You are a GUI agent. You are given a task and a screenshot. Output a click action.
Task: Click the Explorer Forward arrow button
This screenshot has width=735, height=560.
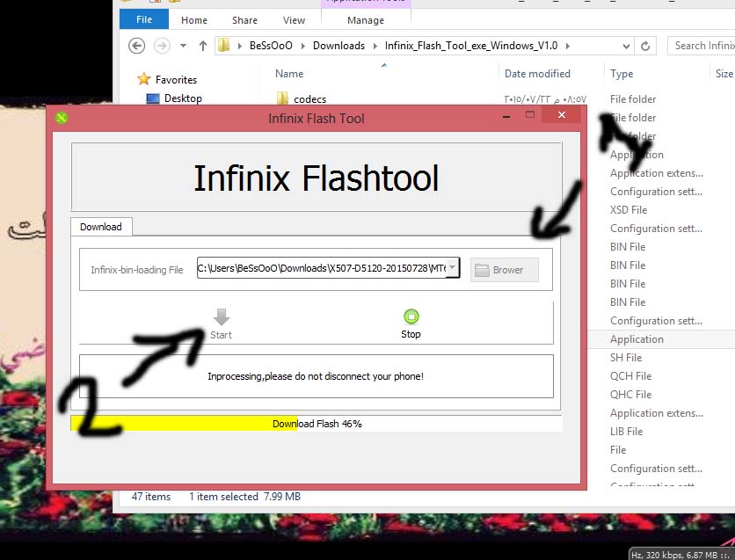point(162,46)
